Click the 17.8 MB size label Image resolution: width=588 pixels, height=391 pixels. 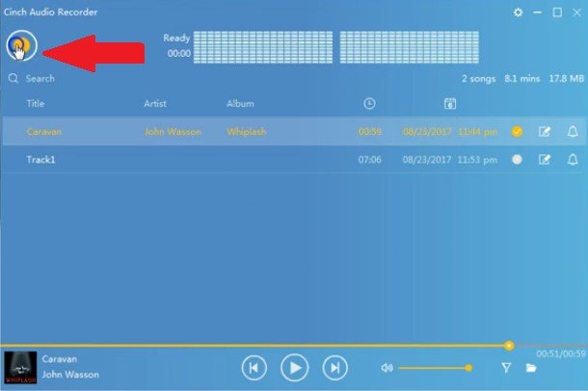(x=567, y=79)
